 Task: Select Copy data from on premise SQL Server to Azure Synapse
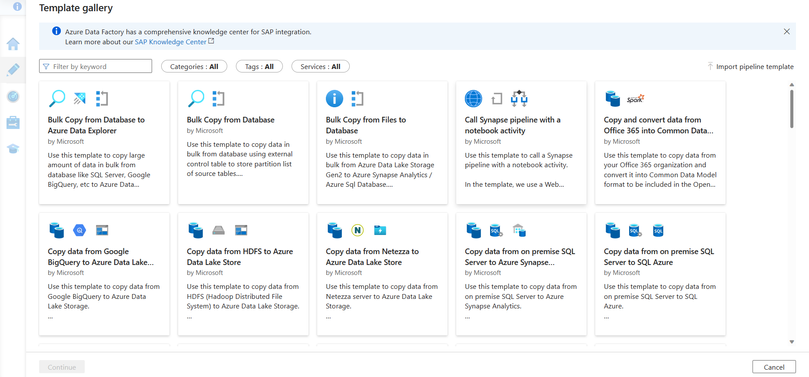pos(520,257)
